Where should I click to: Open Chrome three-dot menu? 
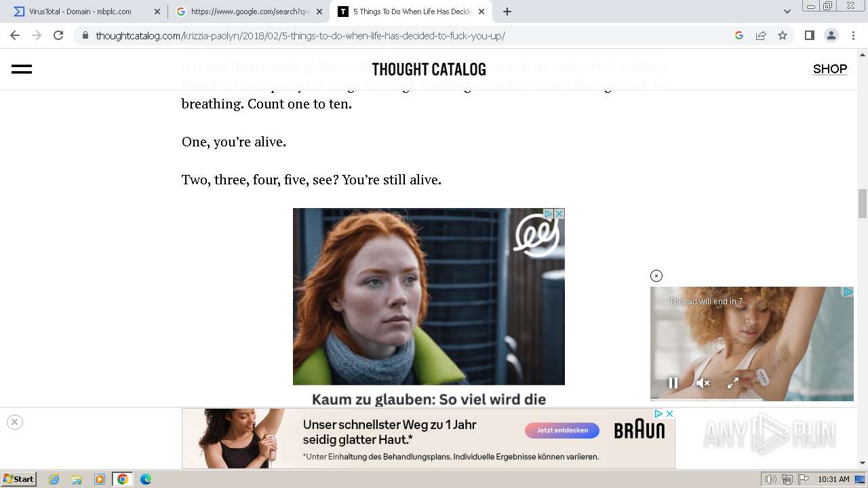(x=852, y=35)
